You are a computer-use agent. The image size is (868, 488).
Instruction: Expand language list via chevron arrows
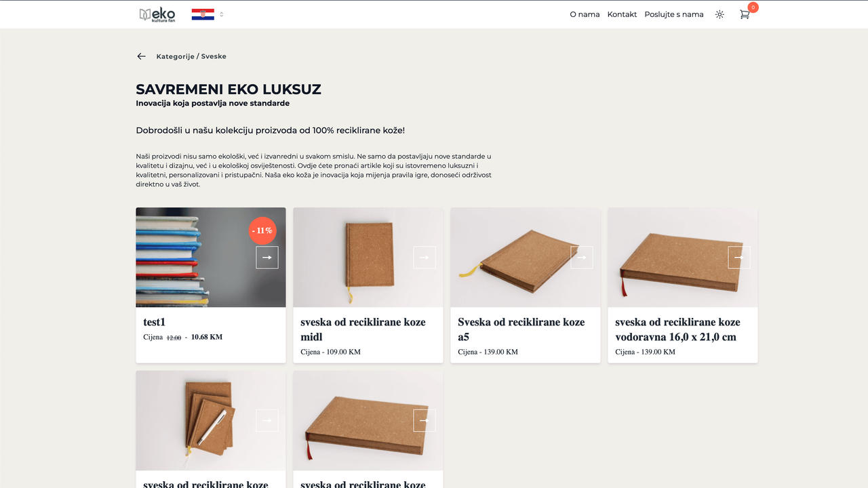click(222, 14)
